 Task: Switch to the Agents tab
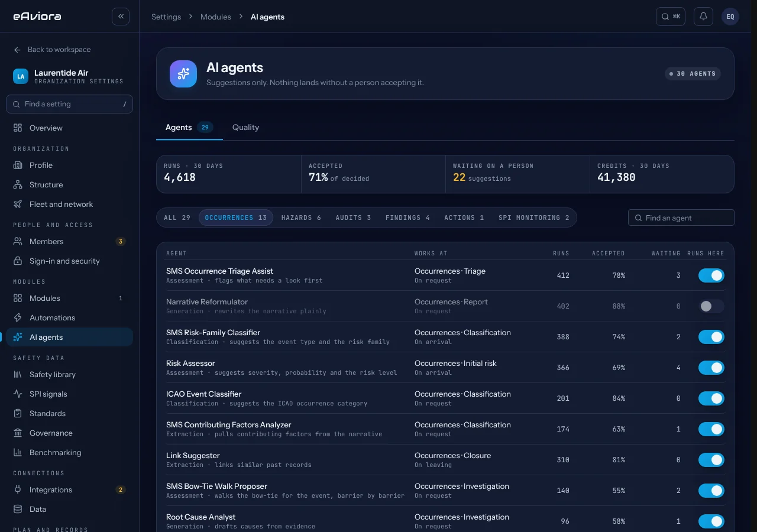click(x=189, y=127)
